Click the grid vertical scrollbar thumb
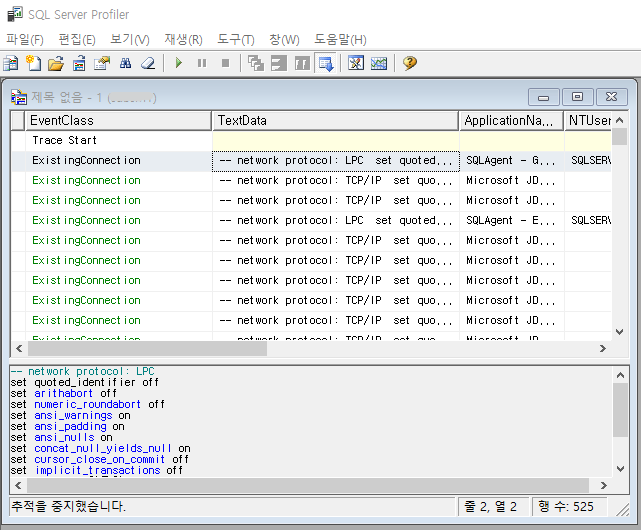641x530 pixels. pyautogui.click(x=619, y=137)
